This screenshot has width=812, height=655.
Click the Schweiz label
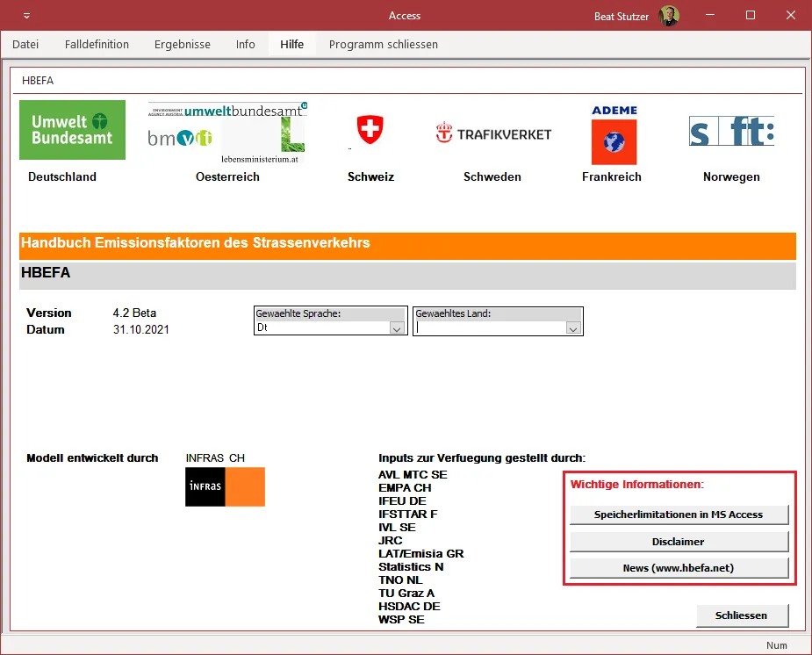coord(370,177)
